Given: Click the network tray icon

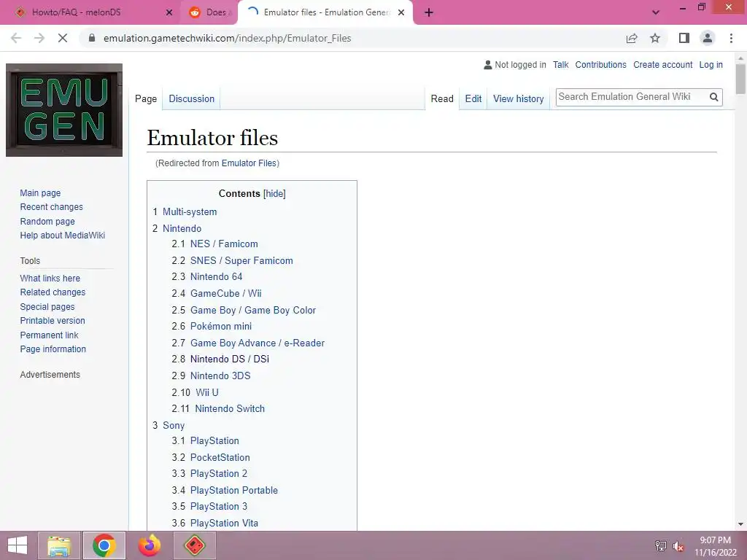Looking at the screenshot, I should point(661,545).
